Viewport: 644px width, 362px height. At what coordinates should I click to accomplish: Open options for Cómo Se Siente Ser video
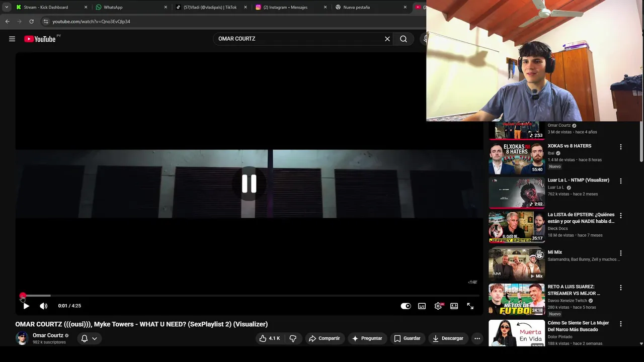tap(620, 324)
